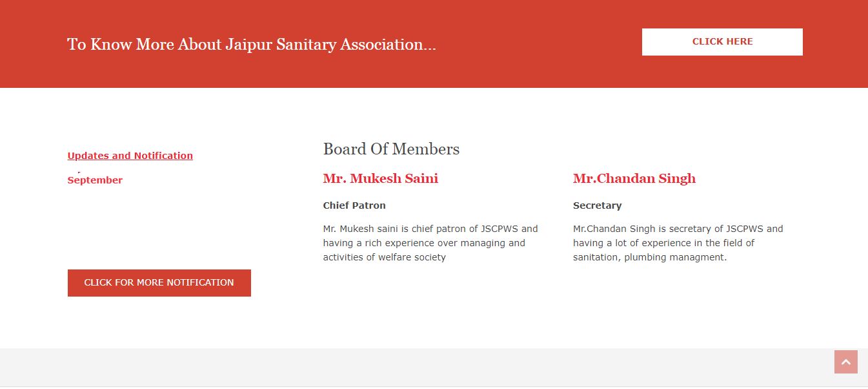Click the small mark above September

[x=79, y=172]
